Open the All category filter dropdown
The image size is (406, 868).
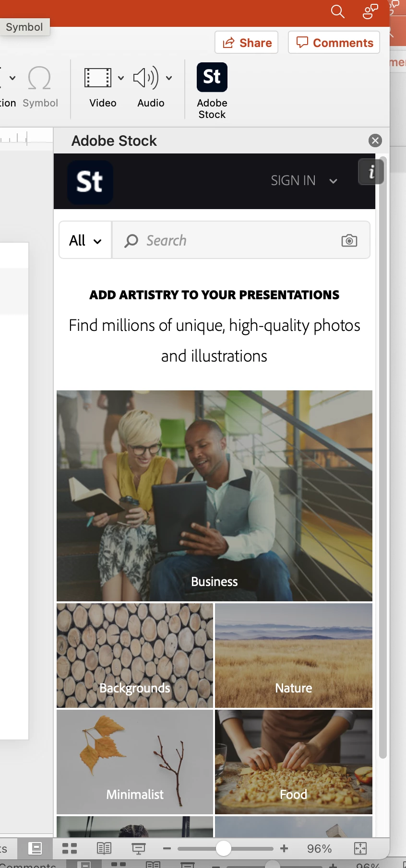(85, 240)
